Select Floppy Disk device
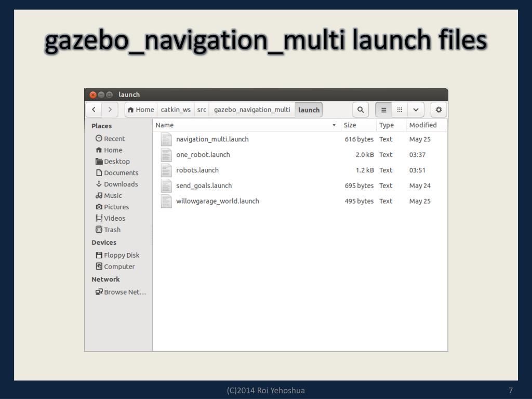The width and height of the screenshot is (532, 399). point(117,255)
